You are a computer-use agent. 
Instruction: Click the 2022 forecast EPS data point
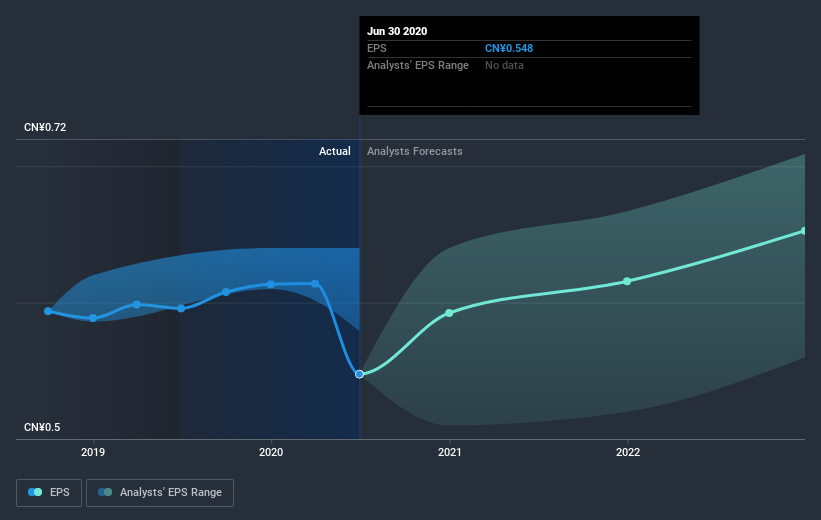click(x=627, y=281)
